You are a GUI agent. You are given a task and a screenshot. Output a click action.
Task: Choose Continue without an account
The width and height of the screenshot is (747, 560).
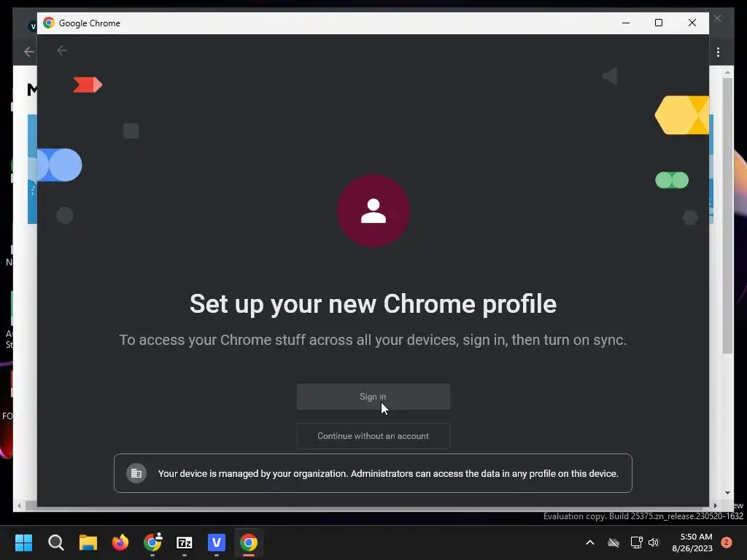point(373,436)
